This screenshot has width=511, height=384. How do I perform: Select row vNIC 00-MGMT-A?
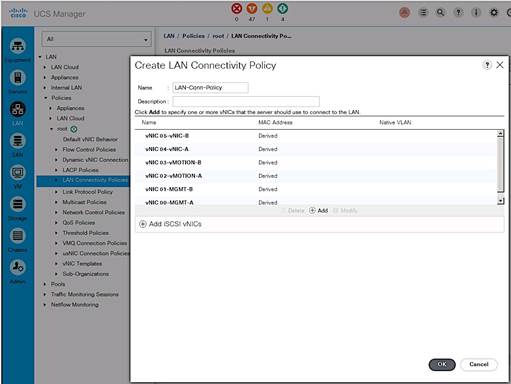(316, 202)
